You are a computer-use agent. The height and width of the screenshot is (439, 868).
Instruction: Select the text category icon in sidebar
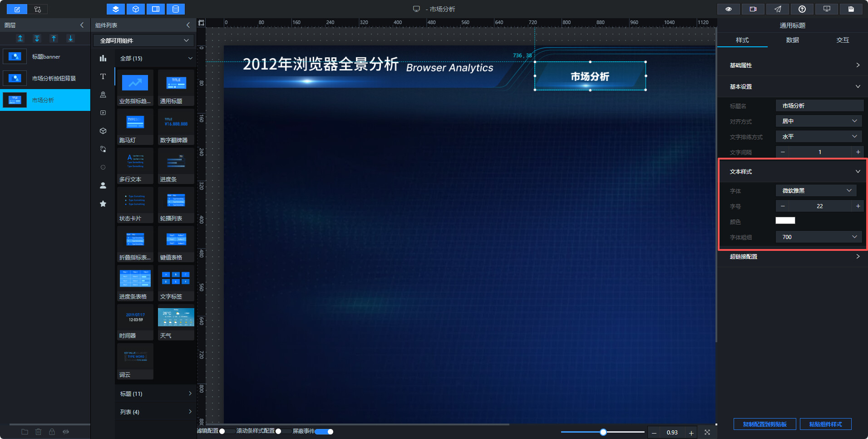(103, 76)
